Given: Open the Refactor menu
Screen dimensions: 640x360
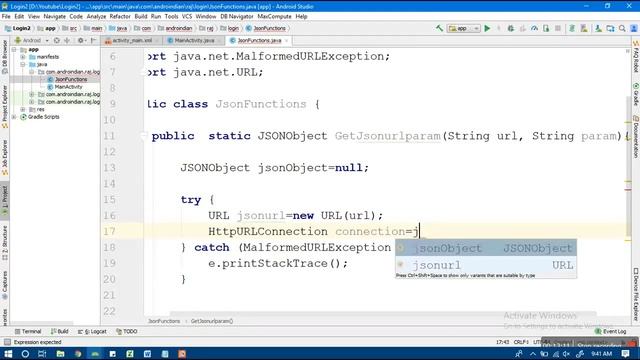Looking at the screenshot, I should pyautogui.click(x=120, y=16).
